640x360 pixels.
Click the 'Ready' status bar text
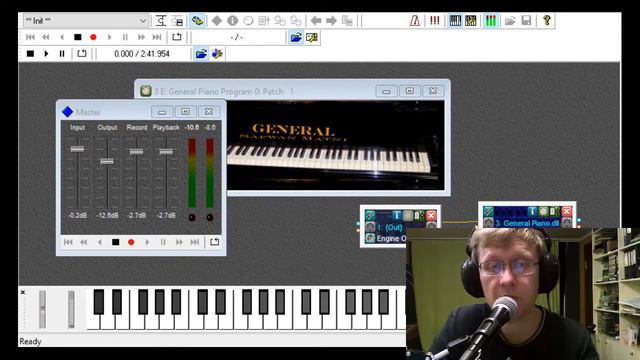pyautogui.click(x=30, y=341)
